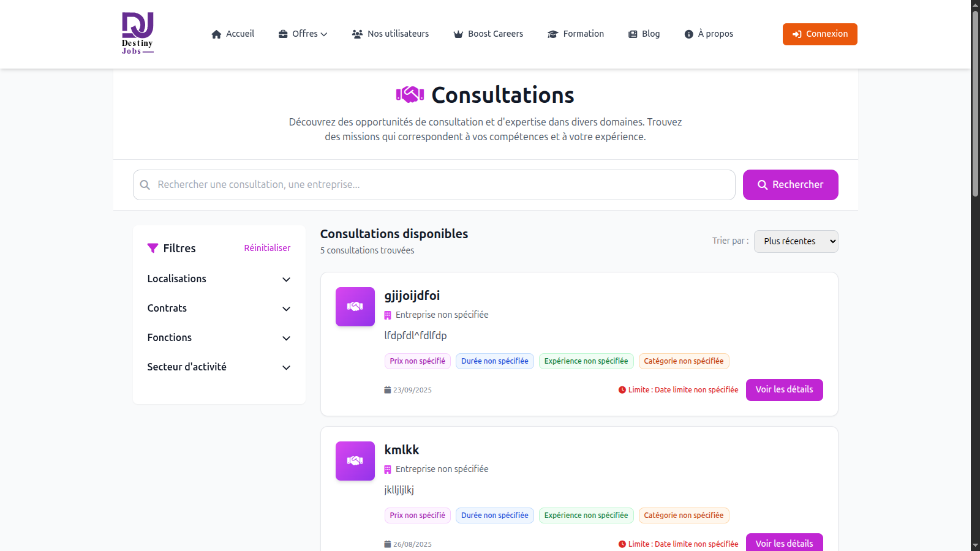Expand the Secteur d'activité filter section
This screenshot has height=551, width=980.
point(219,367)
